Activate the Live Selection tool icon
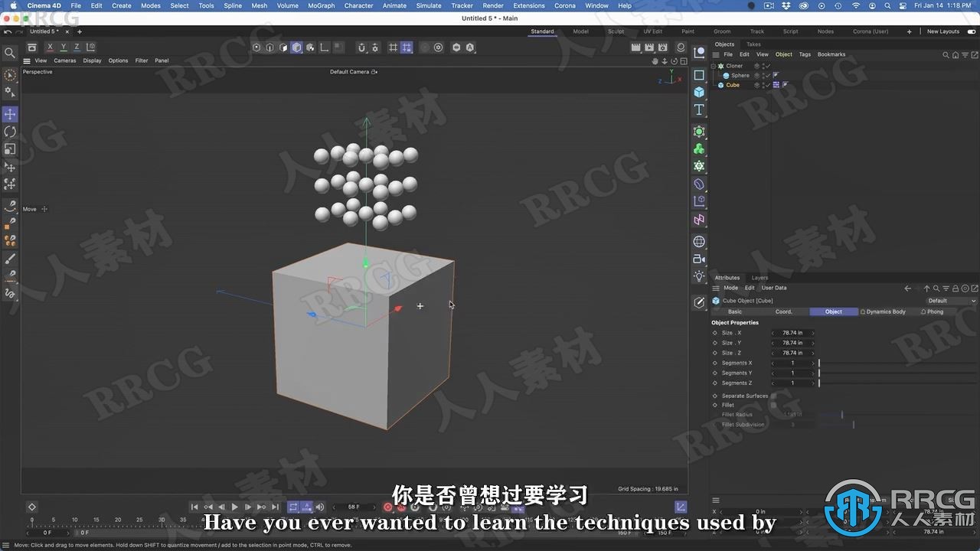The height and width of the screenshot is (551, 980). click(x=10, y=75)
